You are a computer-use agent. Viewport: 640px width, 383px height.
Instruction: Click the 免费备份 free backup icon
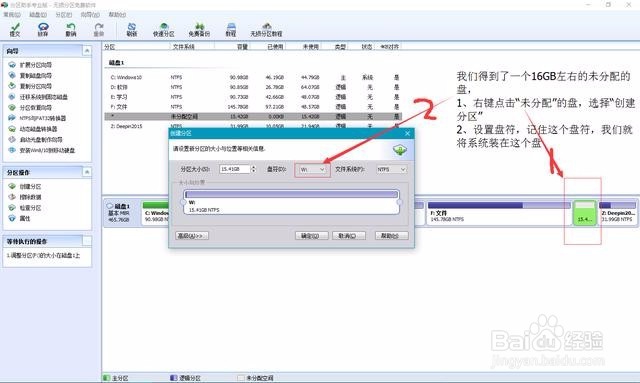click(x=199, y=29)
